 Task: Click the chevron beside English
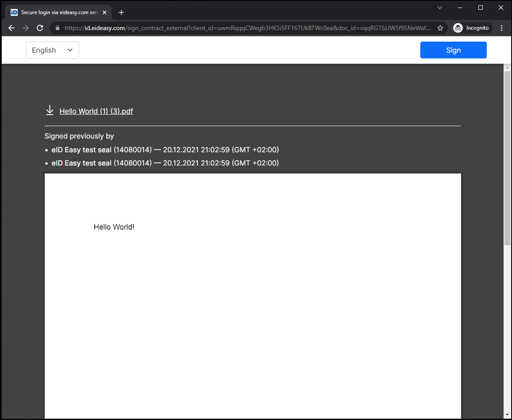click(70, 50)
